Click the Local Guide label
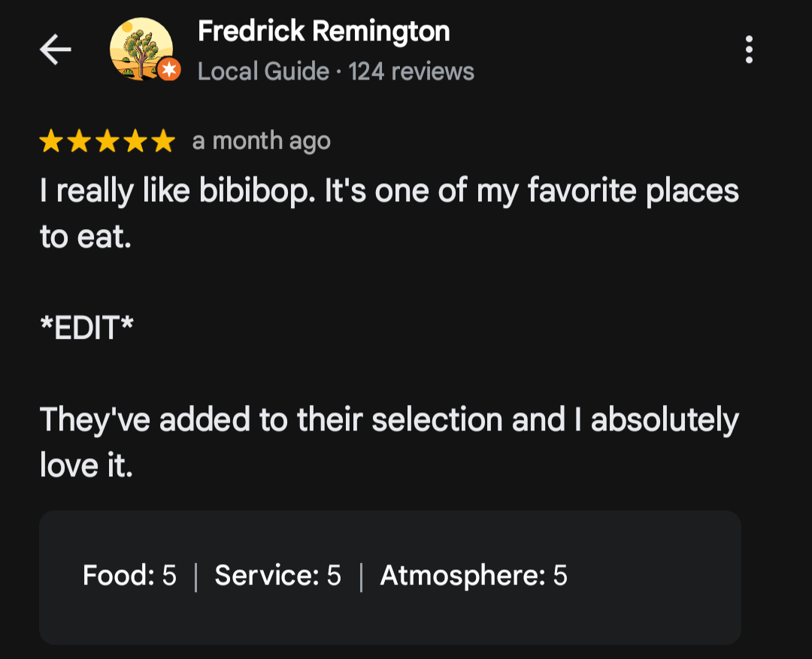This screenshot has height=659, width=812. (263, 71)
